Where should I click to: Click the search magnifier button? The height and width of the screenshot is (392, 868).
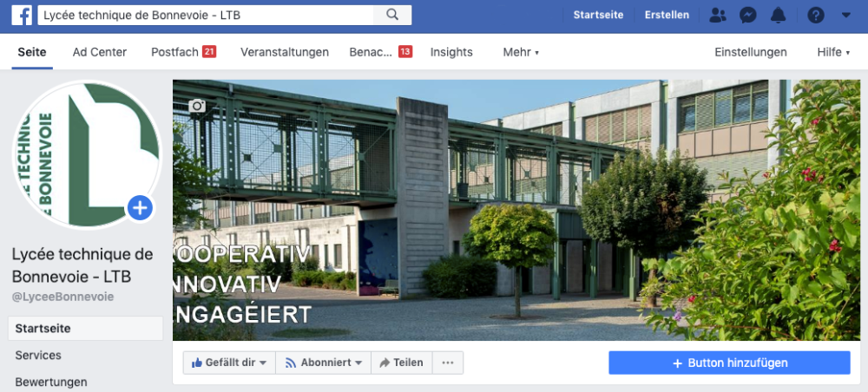392,16
